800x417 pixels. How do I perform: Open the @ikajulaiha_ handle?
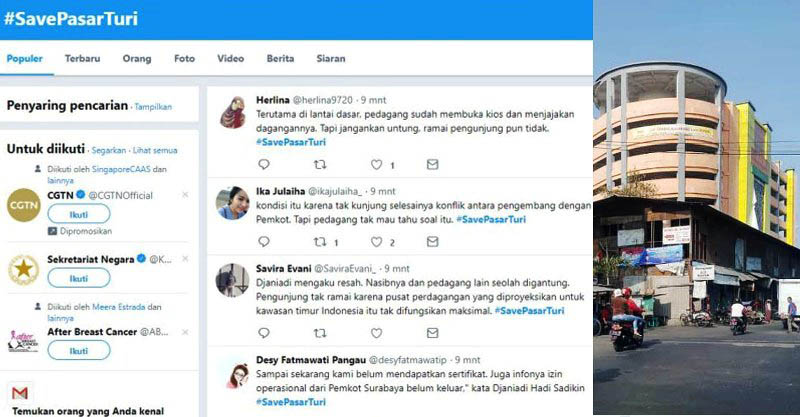click(x=335, y=191)
